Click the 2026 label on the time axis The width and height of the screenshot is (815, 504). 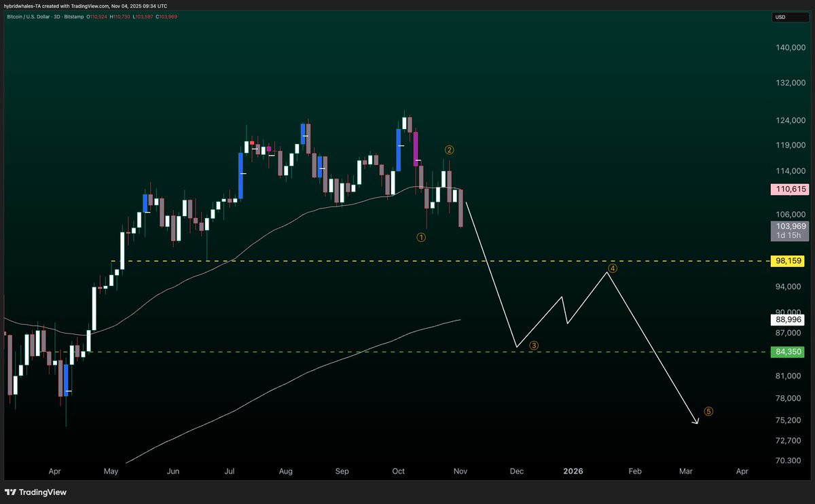[x=573, y=471]
